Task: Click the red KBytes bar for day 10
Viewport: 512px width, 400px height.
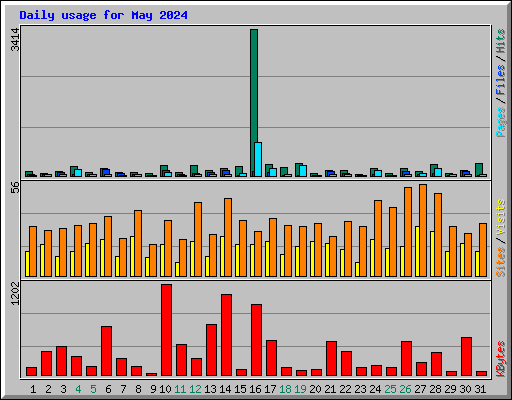Action: pyautogui.click(x=166, y=330)
